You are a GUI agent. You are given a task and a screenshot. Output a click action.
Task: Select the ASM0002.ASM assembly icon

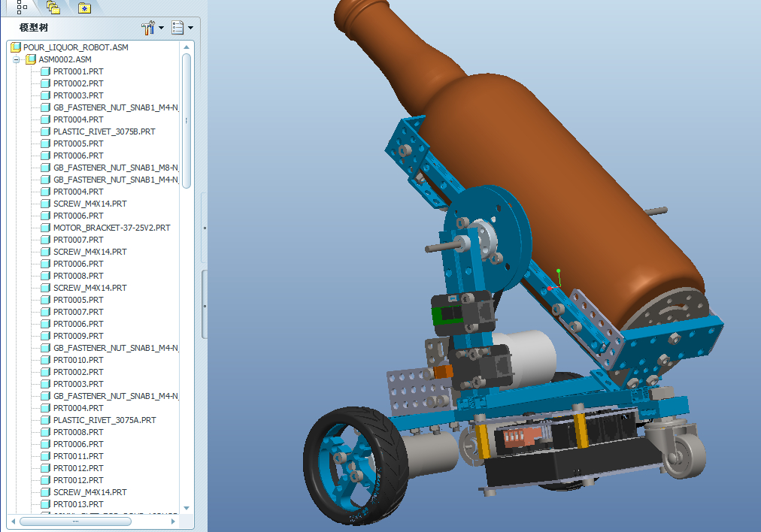tap(31, 59)
